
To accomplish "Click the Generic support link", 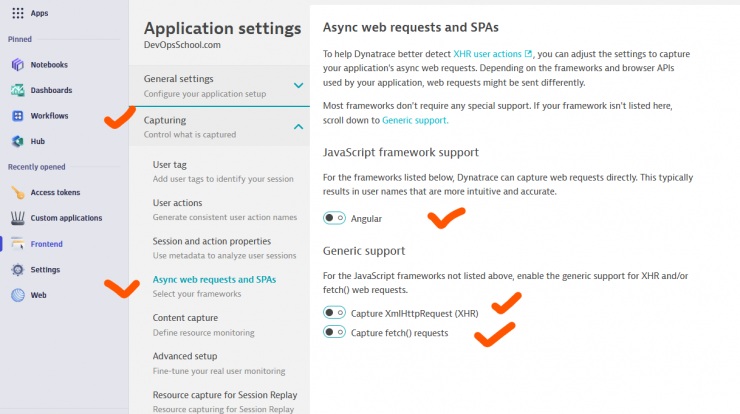I will 415,120.
